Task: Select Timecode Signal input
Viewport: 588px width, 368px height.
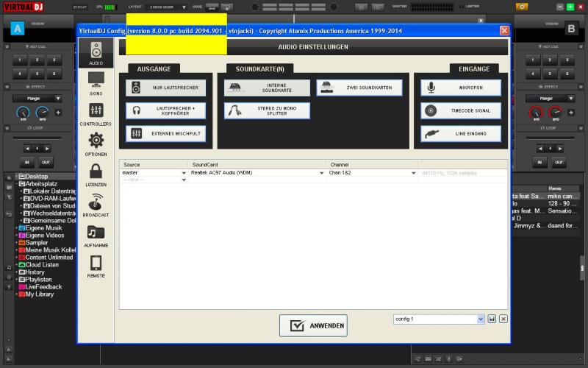Action: (x=461, y=111)
